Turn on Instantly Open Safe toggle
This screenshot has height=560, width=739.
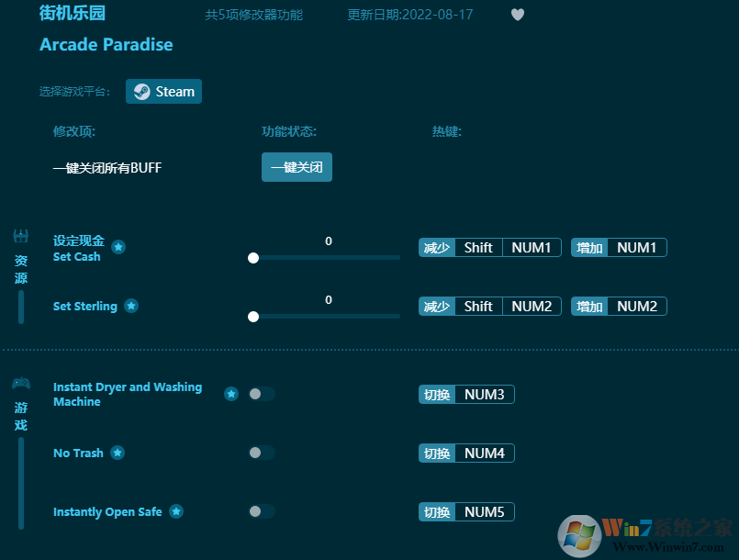pos(262,511)
